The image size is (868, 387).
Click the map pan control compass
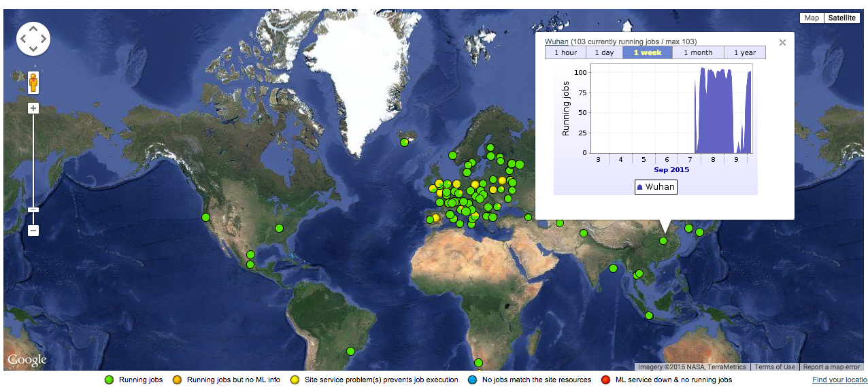click(33, 38)
